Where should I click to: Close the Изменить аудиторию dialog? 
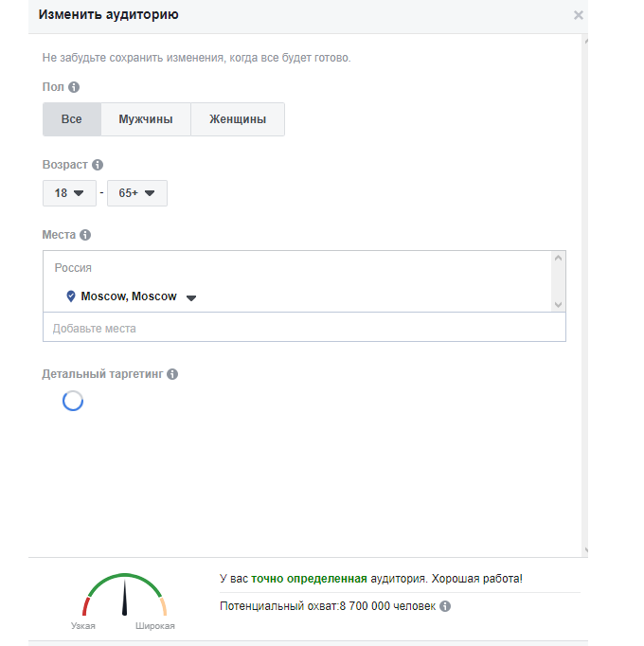coord(579,15)
